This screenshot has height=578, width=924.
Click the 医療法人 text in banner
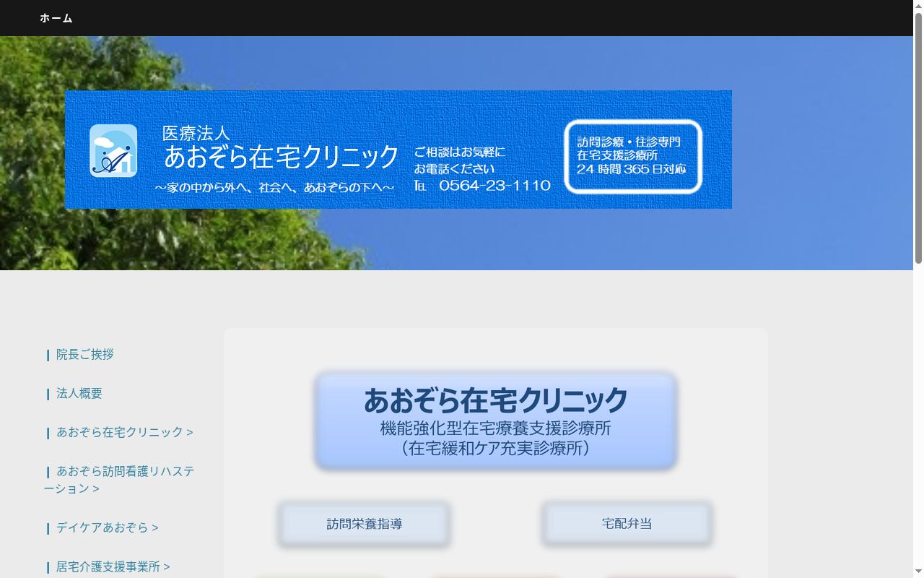196,133
